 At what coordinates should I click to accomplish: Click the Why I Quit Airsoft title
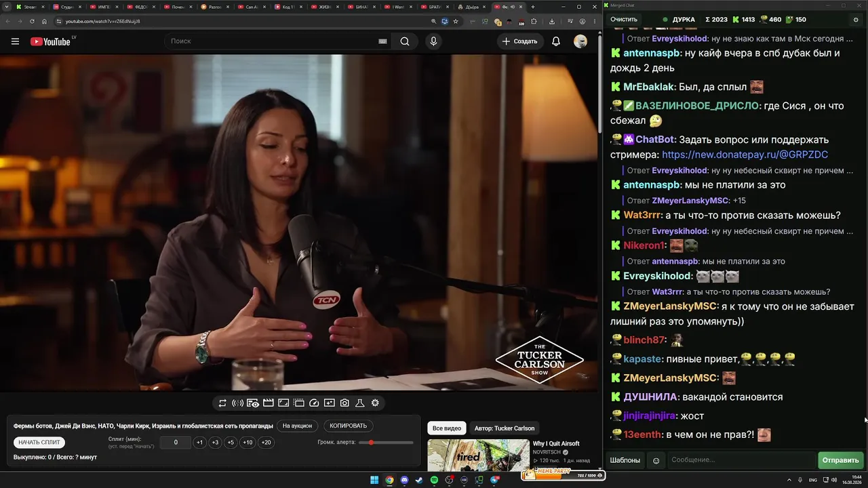pyautogui.click(x=556, y=444)
